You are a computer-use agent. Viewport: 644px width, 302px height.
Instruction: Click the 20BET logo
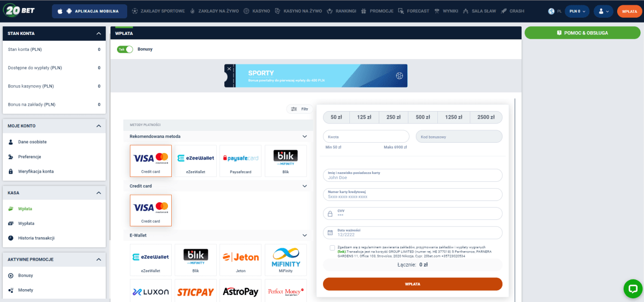pyautogui.click(x=24, y=11)
